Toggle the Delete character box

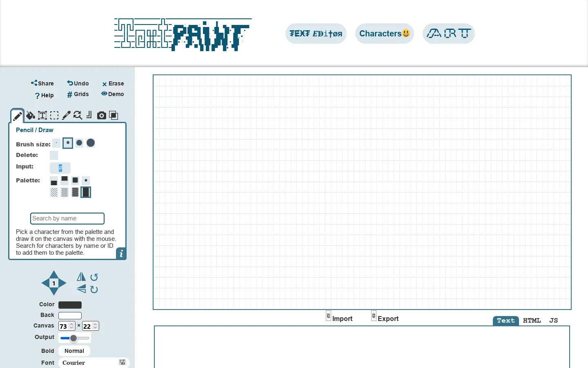coord(54,155)
